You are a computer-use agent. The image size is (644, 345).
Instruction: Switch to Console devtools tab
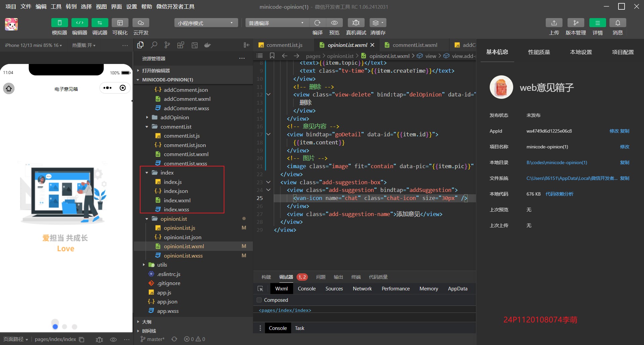307,288
